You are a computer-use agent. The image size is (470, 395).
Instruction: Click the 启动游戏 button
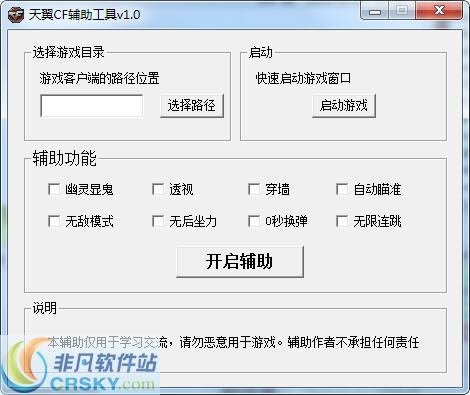coord(344,106)
